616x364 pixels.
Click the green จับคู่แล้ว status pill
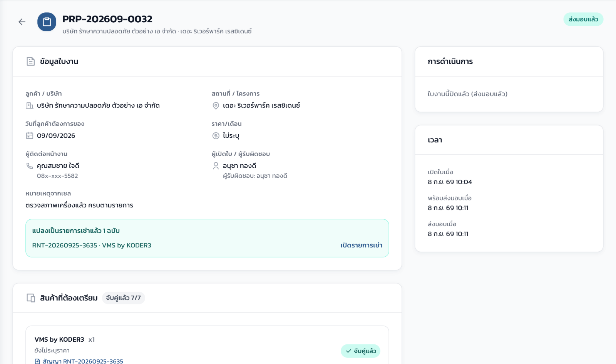(x=360, y=351)
